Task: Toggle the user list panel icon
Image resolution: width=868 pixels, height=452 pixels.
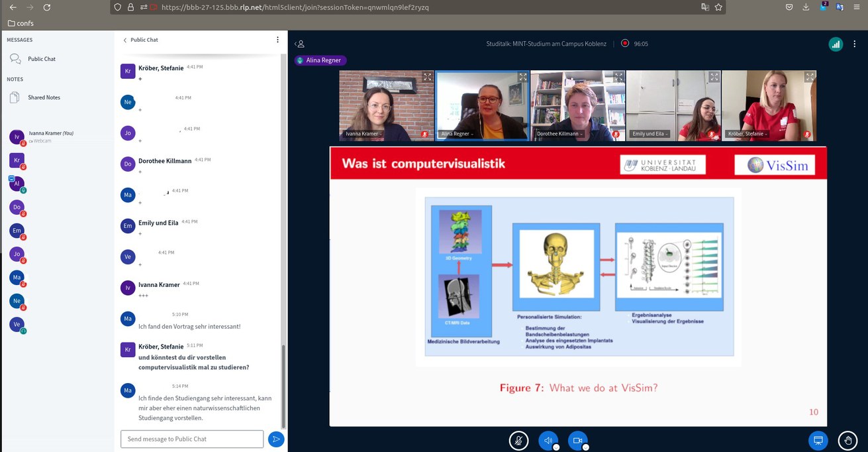Action: pos(300,44)
